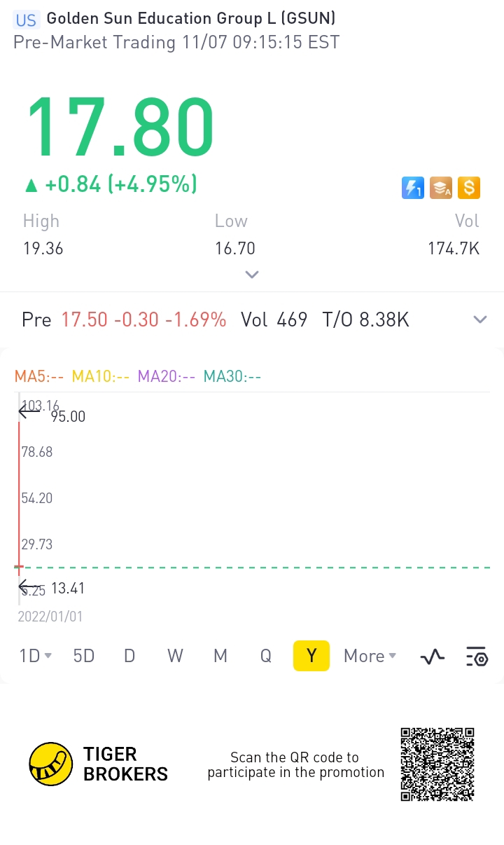Tap the QR code image

[x=437, y=764]
